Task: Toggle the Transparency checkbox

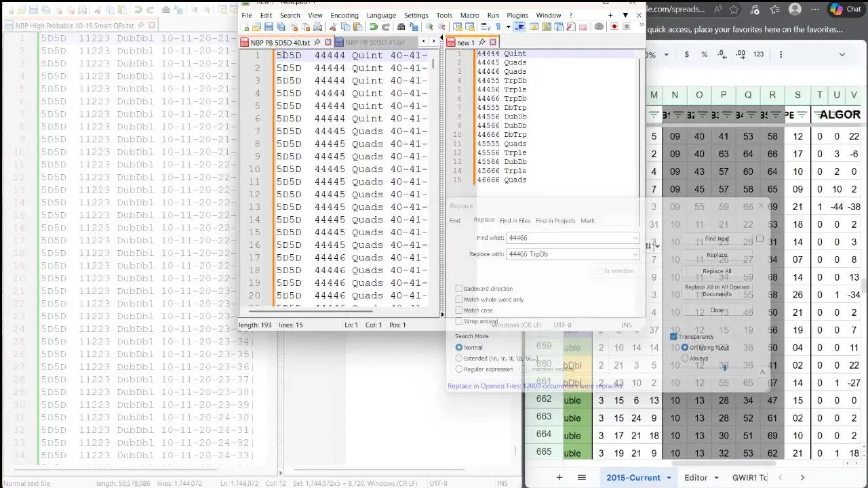Action: tap(673, 337)
